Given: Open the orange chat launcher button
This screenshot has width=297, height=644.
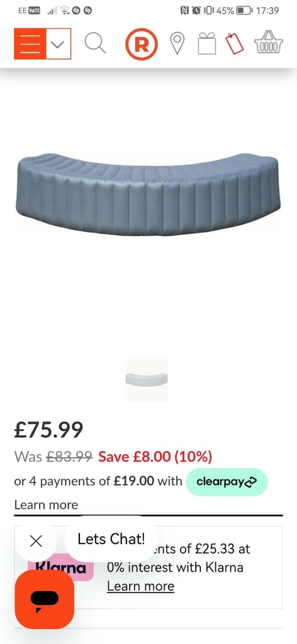Looking at the screenshot, I should (45, 599).
